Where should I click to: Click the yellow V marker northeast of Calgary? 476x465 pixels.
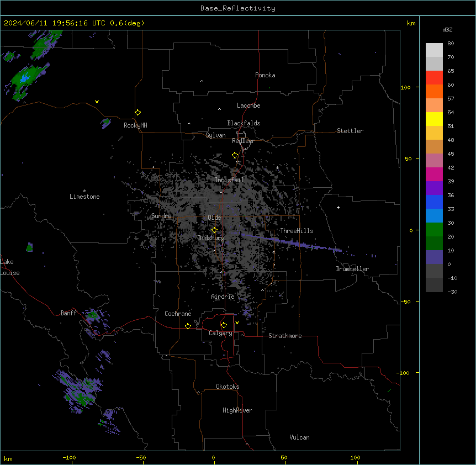coord(237,323)
